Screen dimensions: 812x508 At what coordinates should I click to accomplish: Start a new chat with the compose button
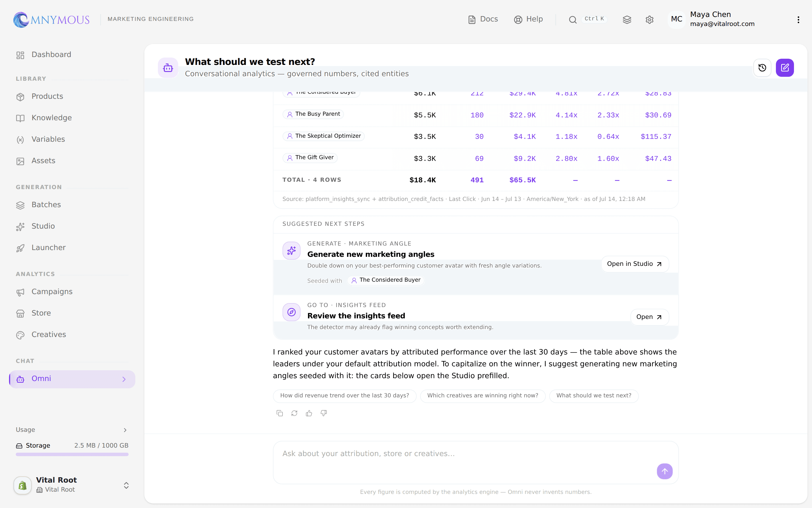784,68
